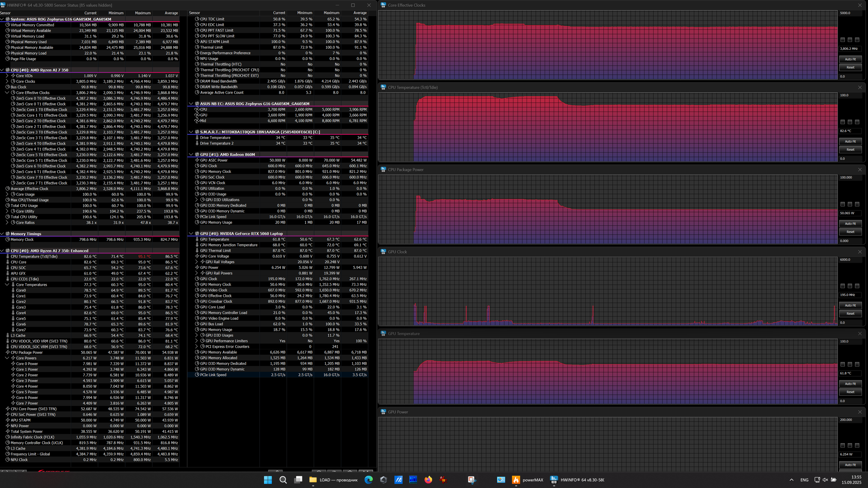
Task: Toggle middle checkbox in CPU Package Power graph
Action: tap(850, 204)
